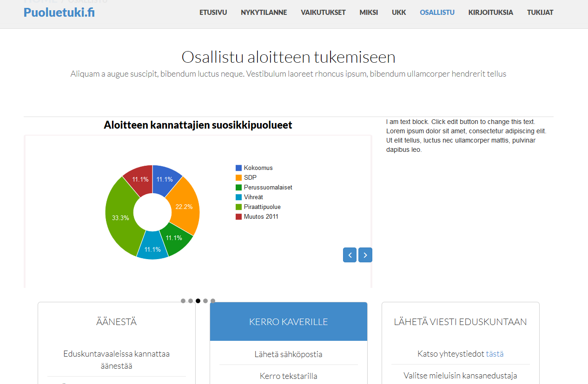Open the Puoluetuki.fi logo home link

point(59,13)
